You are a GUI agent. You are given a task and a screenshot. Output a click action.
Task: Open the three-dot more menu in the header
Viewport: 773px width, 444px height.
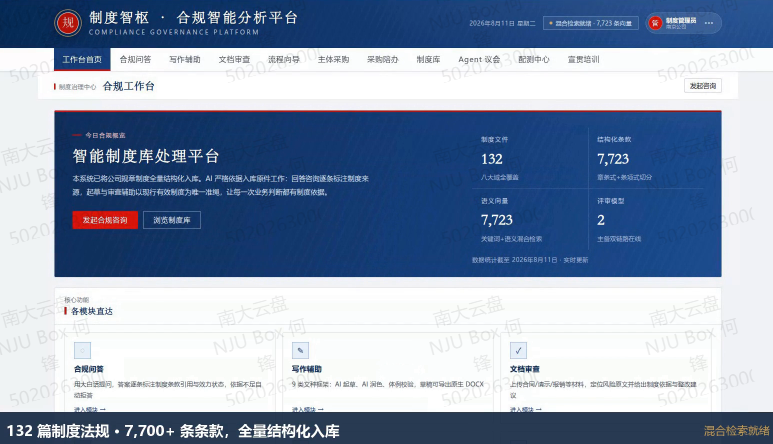pyautogui.click(x=709, y=23)
